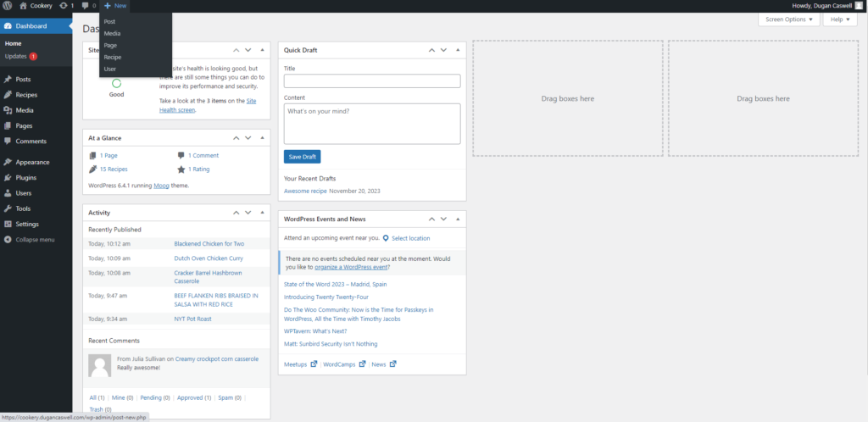Image resolution: width=868 pixels, height=422 pixels.
Task: Toggle the Activity panel collapse arrow
Action: (x=261, y=213)
